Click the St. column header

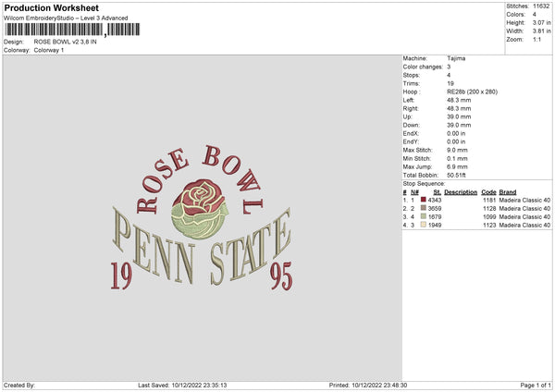click(438, 192)
